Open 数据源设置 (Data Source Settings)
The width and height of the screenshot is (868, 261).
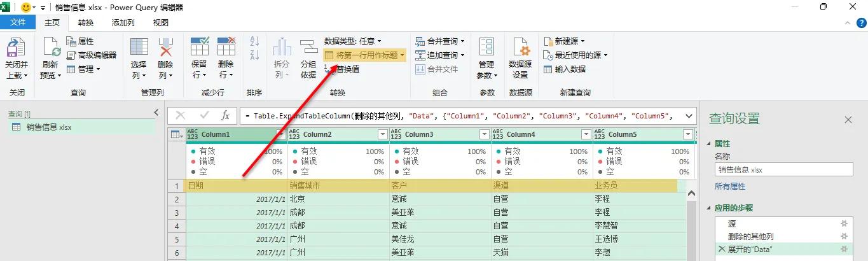coord(520,59)
